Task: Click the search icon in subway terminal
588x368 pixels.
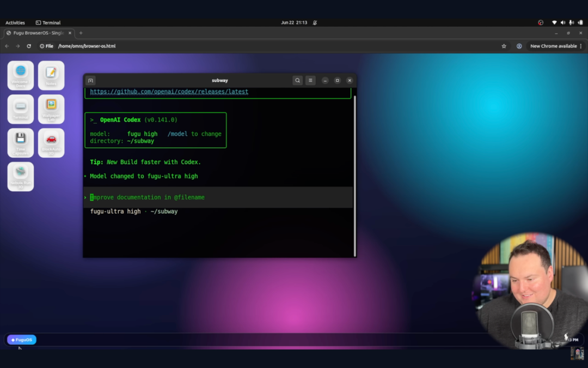Action: pyautogui.click(x=297, y=80)
